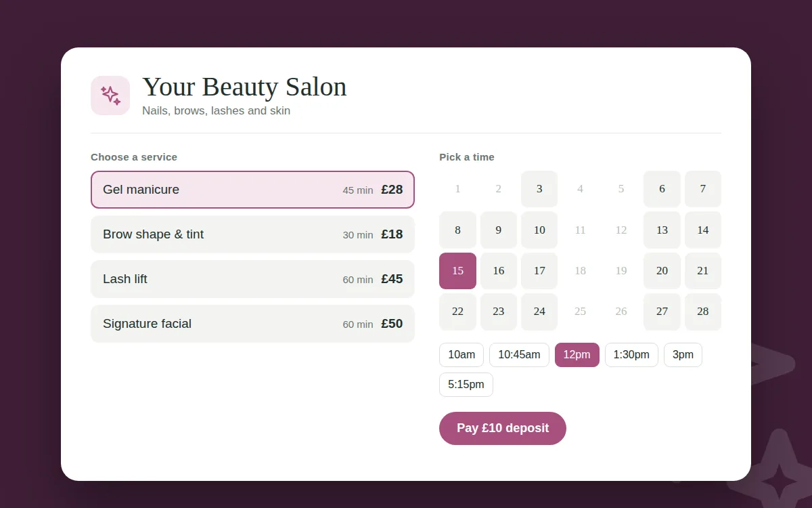Select day 3 in the calendar
Image resolution: width=812 pixels, height=508 pixels.
tap(539, 189)
